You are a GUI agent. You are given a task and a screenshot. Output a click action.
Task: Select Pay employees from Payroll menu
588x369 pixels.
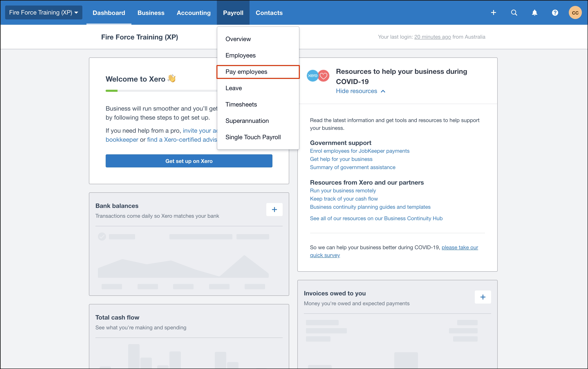pyautogui.click(x=246, y=72)
